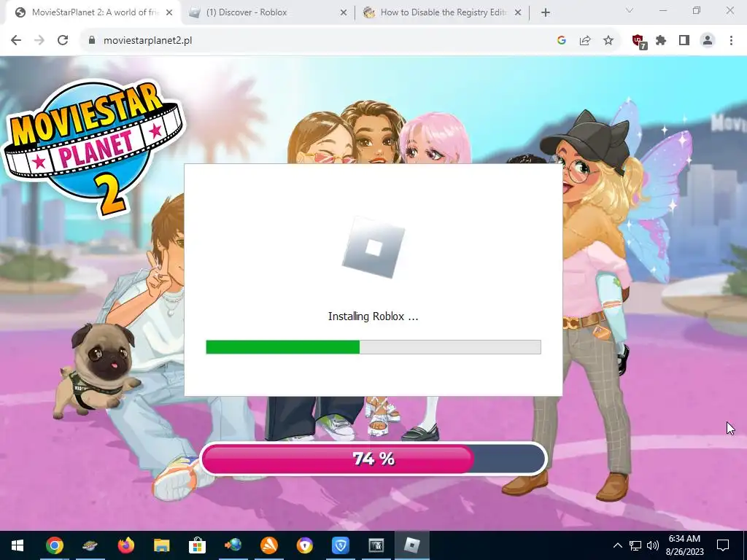The width and height of the screenshot is (747, 560).
Task: Open the orange Avast taskbar icon
Action: coord(269,545)
